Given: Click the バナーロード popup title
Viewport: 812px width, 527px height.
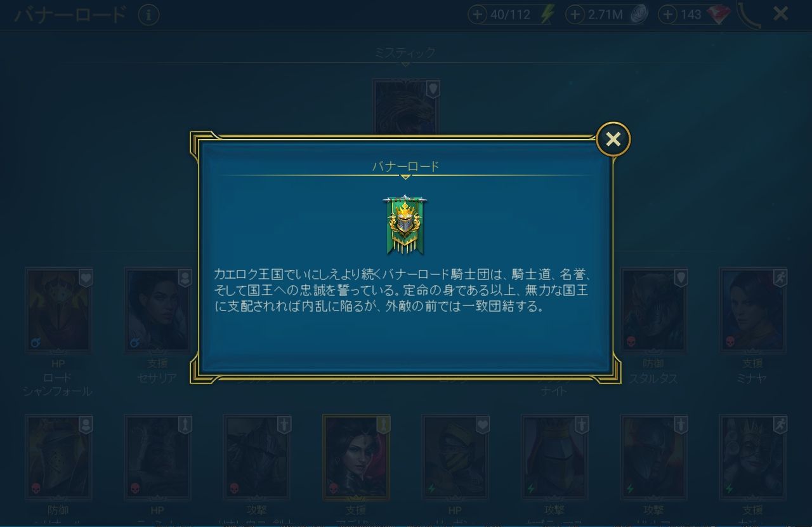Looking at the screenshot, I should (x=405, y=167).
